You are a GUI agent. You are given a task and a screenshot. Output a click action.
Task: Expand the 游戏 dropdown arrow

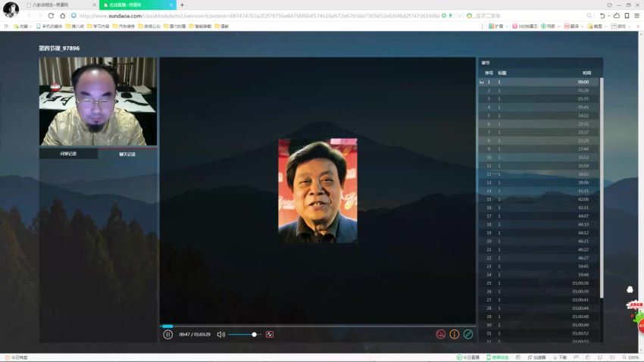629,27
